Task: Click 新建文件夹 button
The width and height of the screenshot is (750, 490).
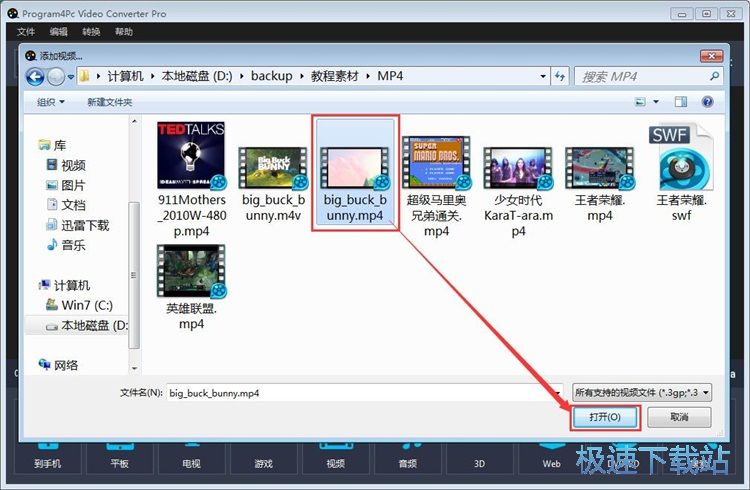Action: point(110,102)
